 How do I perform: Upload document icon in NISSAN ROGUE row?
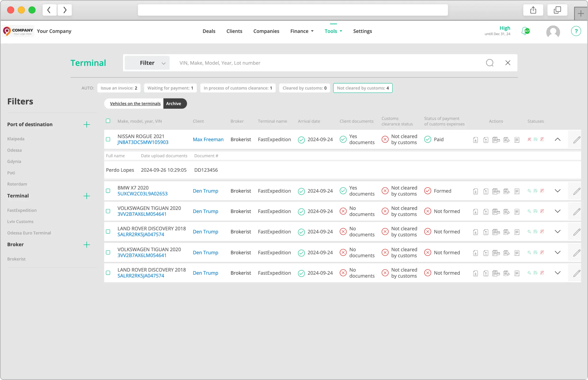coord(486,140)
